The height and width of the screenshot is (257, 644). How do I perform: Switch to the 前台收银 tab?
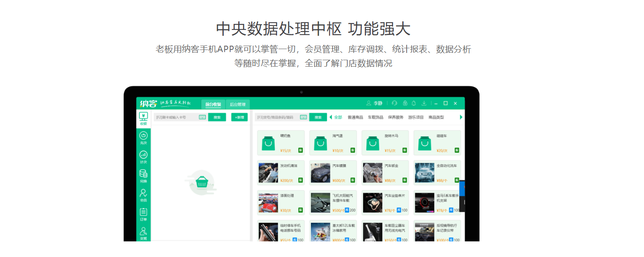tap(213, 104)
